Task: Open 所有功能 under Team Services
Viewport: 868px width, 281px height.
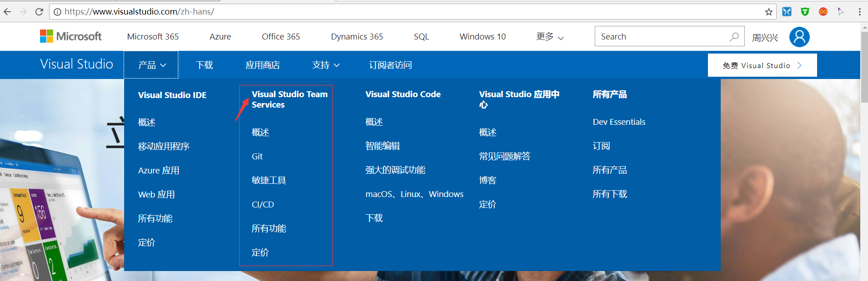Action: click(269, 228)
